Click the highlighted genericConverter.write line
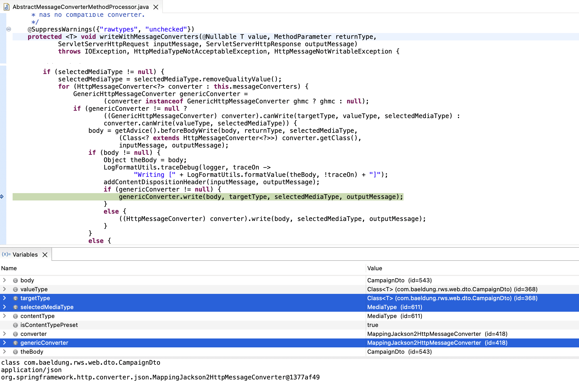Viewport: 579px width, 392px height. [261, 197]
